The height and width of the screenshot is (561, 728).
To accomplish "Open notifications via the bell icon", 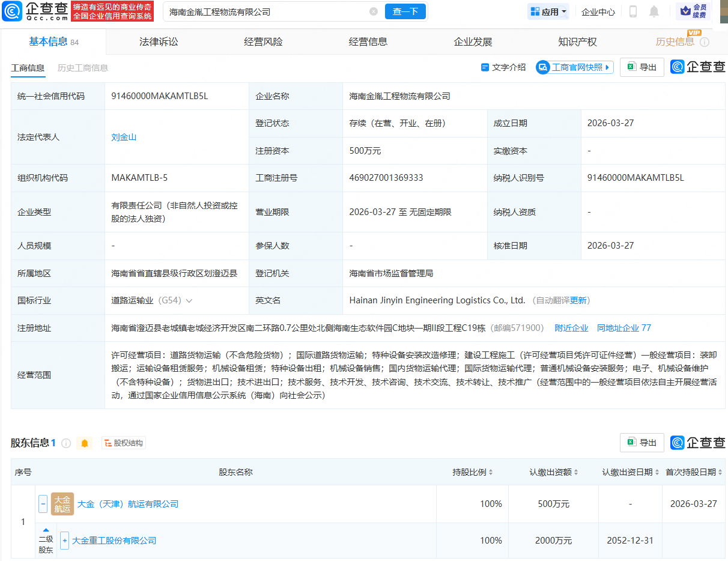I will coord(654,11).
